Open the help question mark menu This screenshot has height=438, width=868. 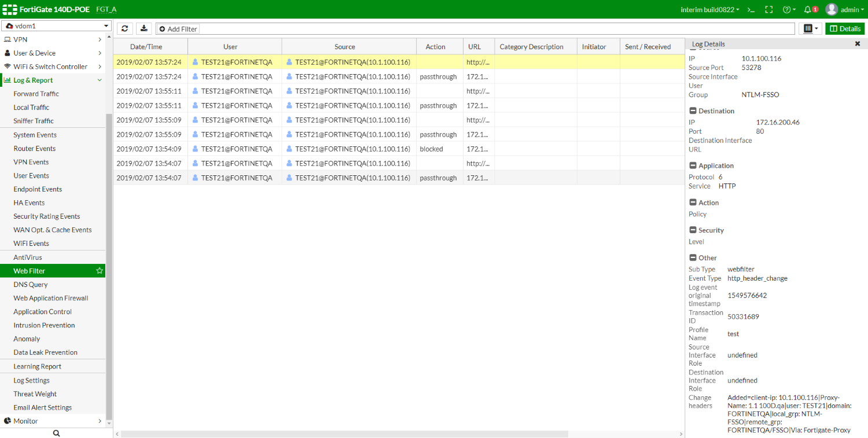tap(789, 9)
